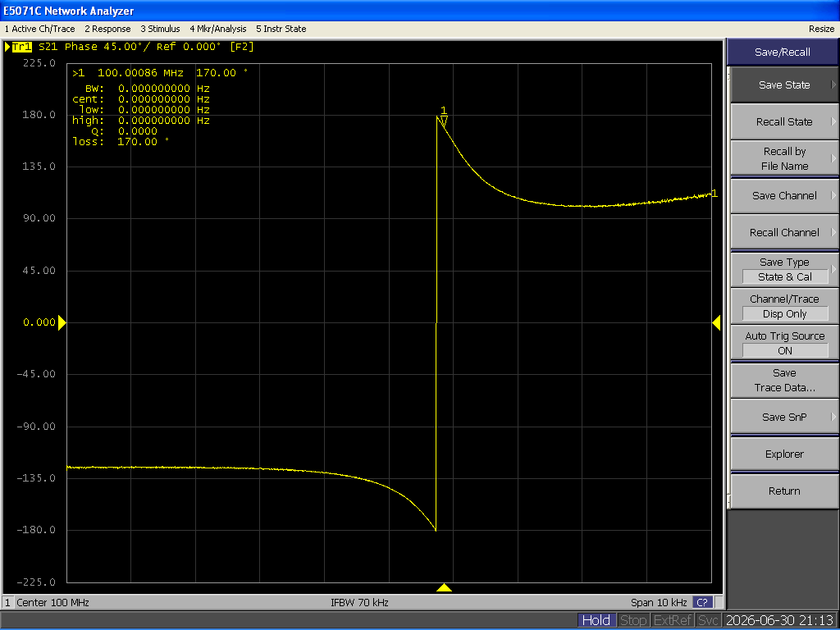840x630 pixels.
Task: Click the -225.0 bottom scale label
Action: (x=36, y=582)
